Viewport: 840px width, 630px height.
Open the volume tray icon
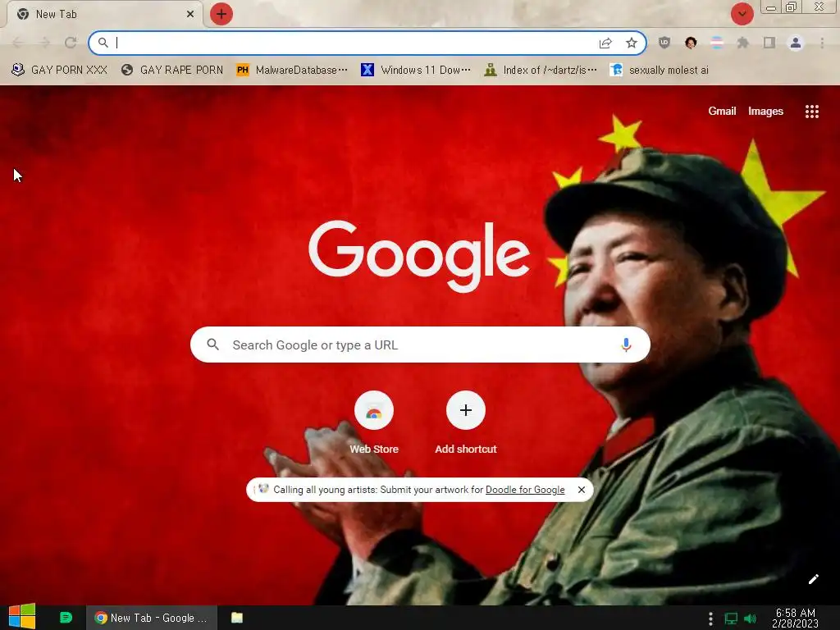[750, 619]
